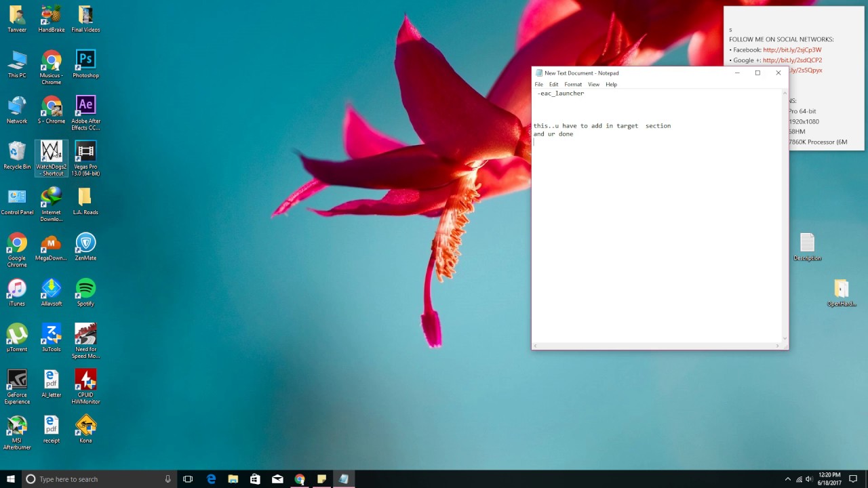Select the Google Chrome desktop icon
Image resolution: width=868 pixels, height=488 pixels.
(17, 249)
